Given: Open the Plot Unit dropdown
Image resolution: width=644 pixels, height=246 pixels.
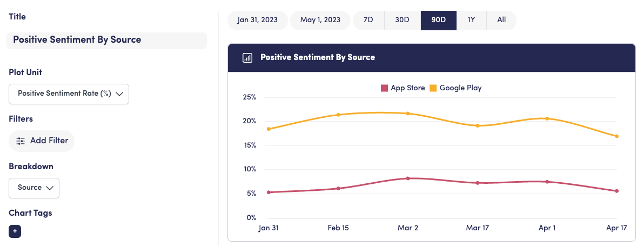Looking at the screenshot, I should pos(69,94).
